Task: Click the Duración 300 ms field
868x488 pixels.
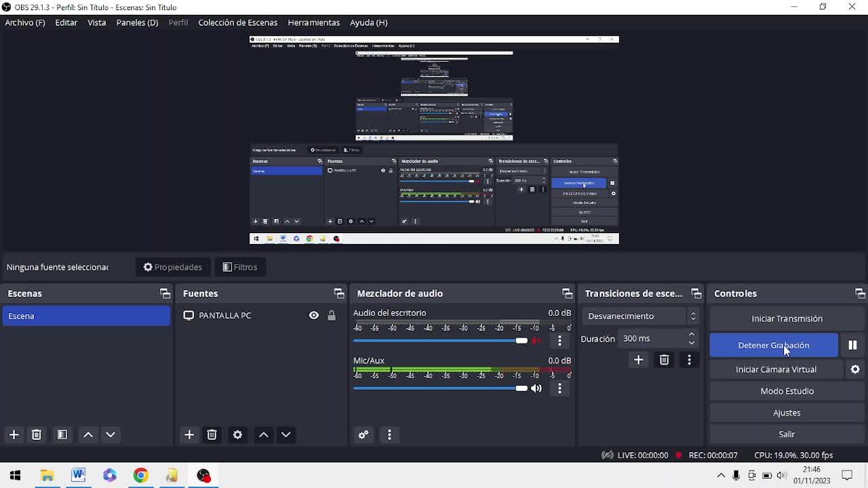Action: (x=658, y=338)
